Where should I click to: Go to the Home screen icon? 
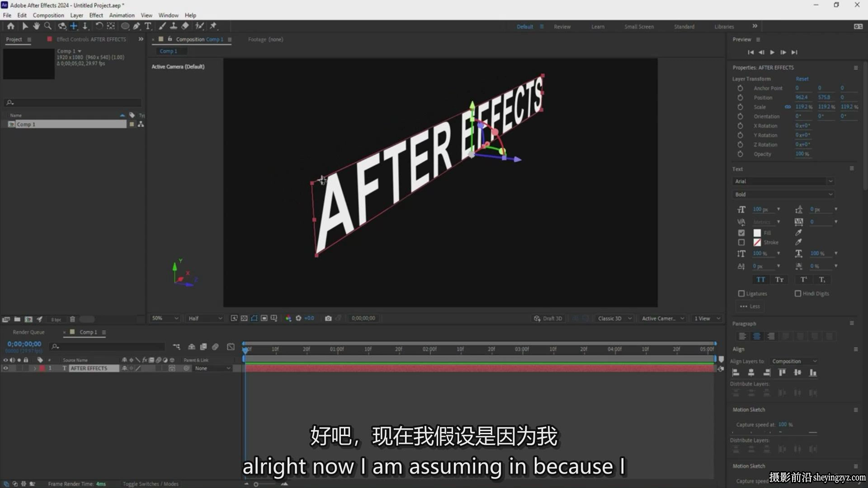pyautogui.click(x=10, y=26)
